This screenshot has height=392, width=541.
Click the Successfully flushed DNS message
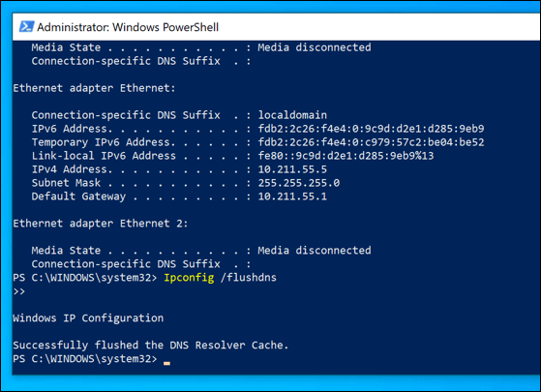point(151,346)
